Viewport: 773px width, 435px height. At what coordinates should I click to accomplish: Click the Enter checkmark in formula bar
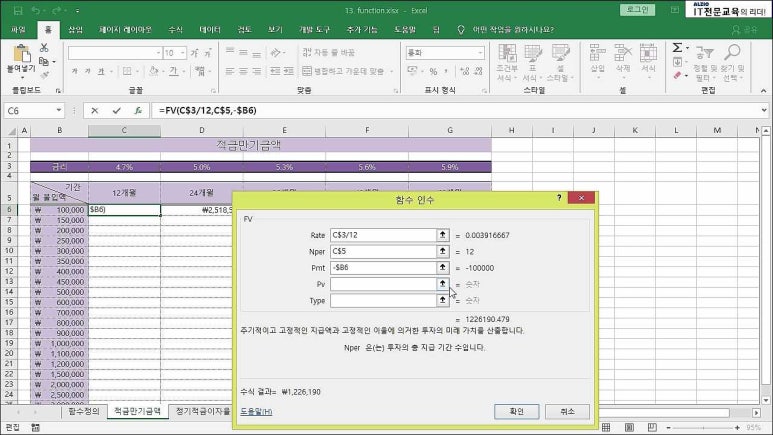[x=116, y=110]
